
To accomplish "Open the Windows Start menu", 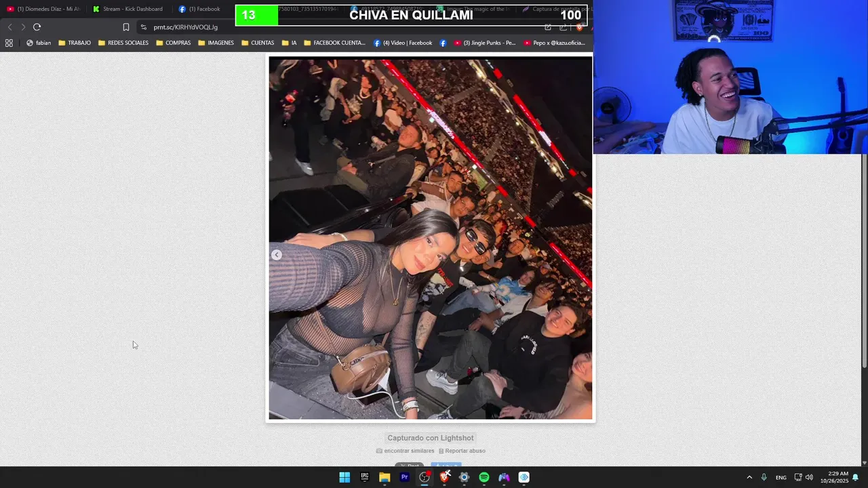I will [344, 477].
